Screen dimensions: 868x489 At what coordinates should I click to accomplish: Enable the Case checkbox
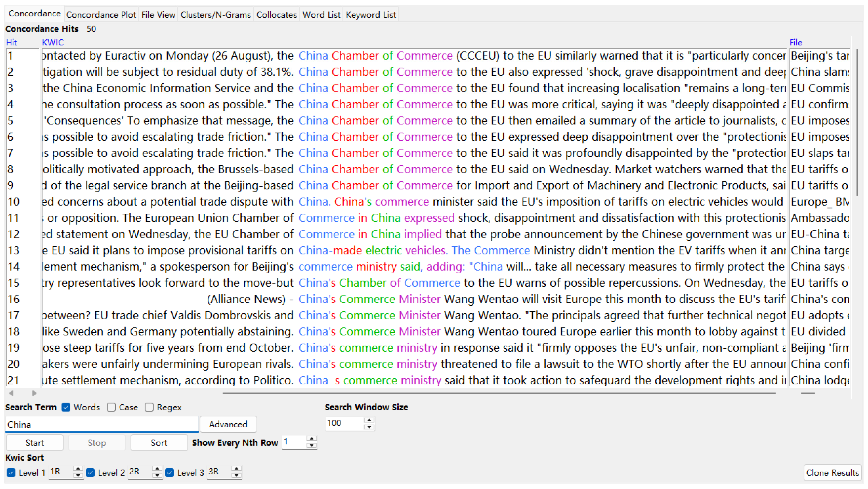pos(111,407)
